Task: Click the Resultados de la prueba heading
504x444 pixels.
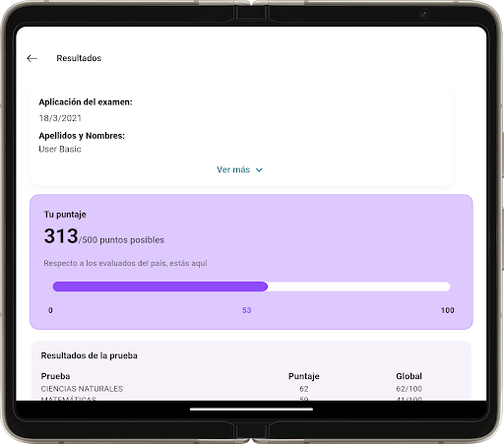Action: (x=90, y=355)
